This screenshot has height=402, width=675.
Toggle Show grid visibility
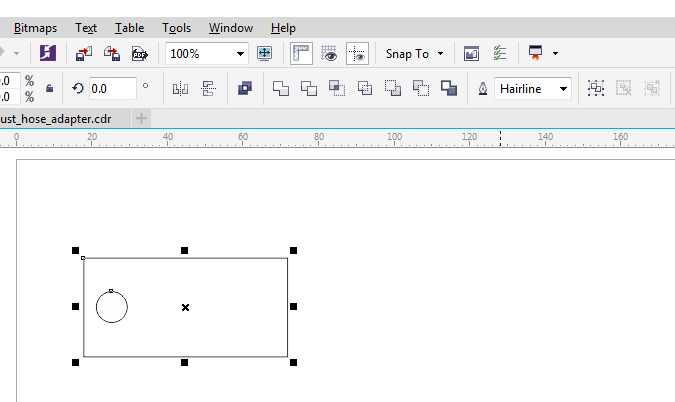tap(330, 54)
